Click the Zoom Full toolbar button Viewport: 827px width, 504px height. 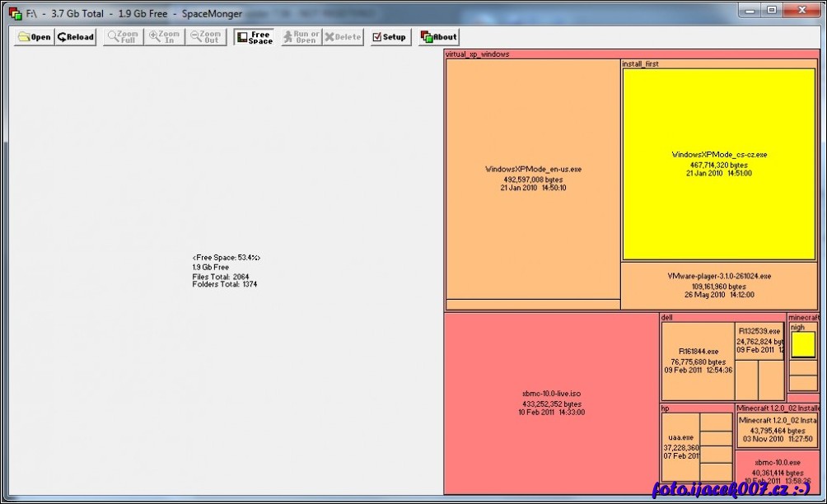pyautogui.click(x=123, y=37)
